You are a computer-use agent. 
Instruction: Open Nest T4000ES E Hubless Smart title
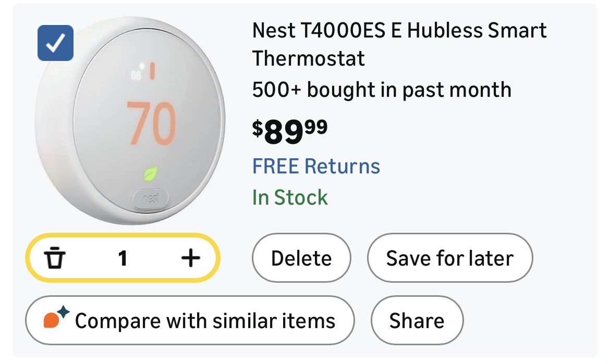[399, 31]
